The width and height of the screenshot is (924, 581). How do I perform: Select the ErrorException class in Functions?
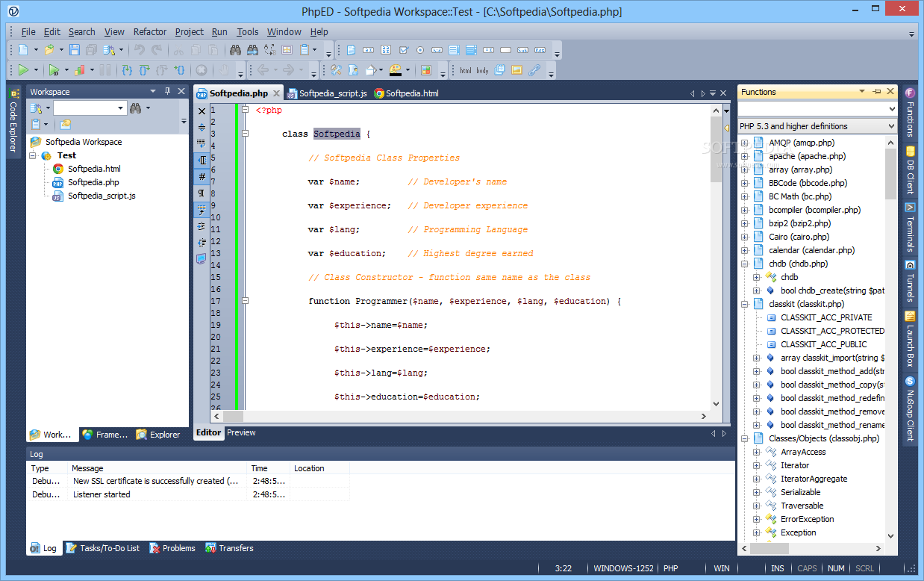pos(807,519)
